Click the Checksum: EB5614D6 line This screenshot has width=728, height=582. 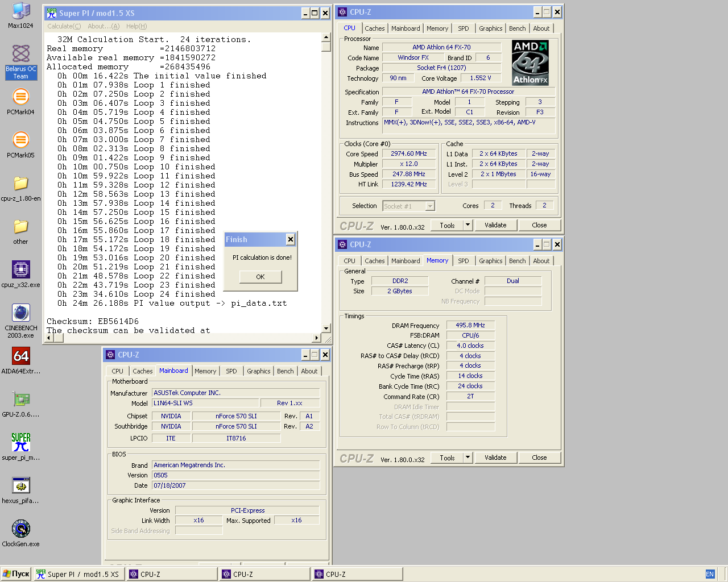point(93,321)
